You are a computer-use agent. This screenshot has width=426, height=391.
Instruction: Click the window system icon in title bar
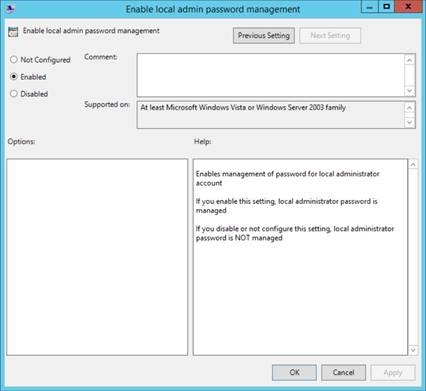pos(10,9)
